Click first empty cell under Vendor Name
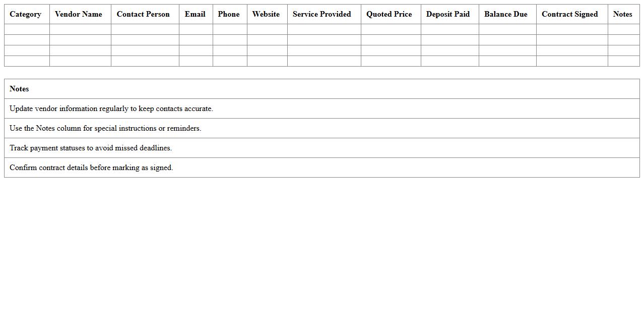This screenshot has width=644, height=328. (x=80, y=29)
